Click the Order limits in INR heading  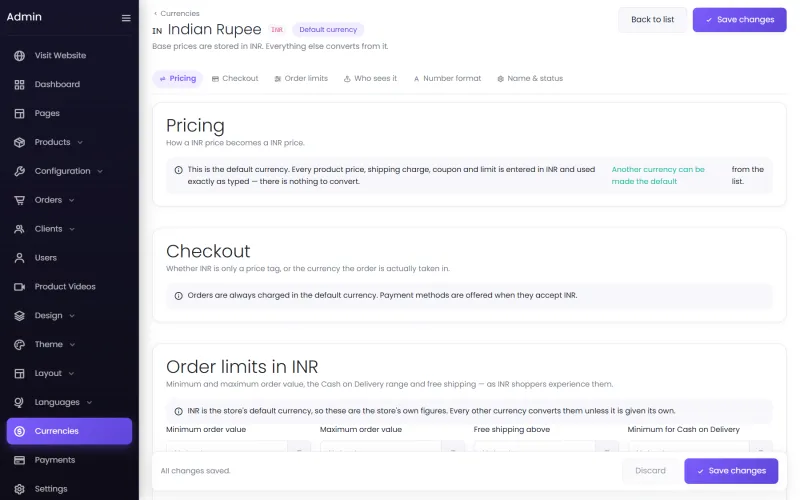(x=242, y=367)
